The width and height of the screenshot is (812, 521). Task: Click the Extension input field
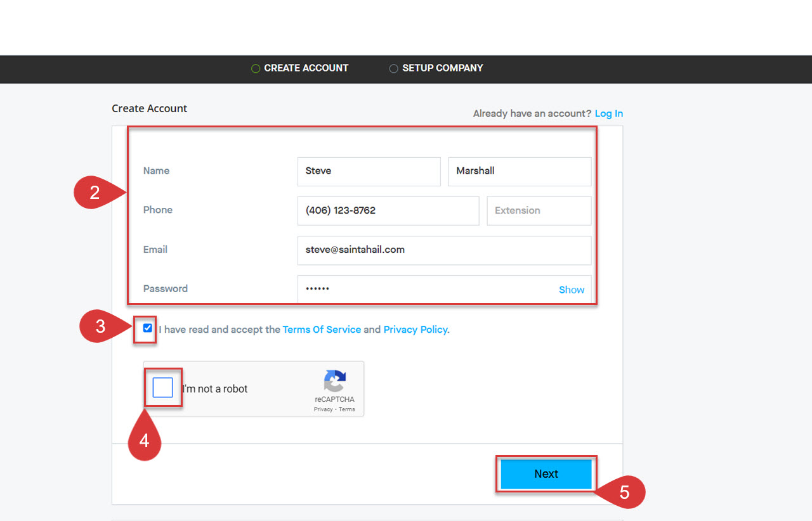(539, 210)
